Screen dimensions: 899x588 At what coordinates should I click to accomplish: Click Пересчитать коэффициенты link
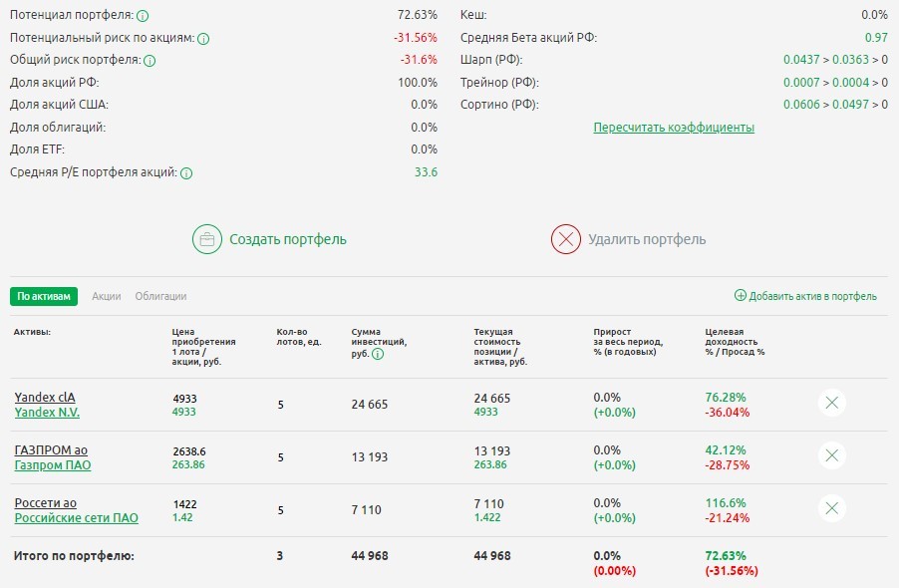point(674,128)
